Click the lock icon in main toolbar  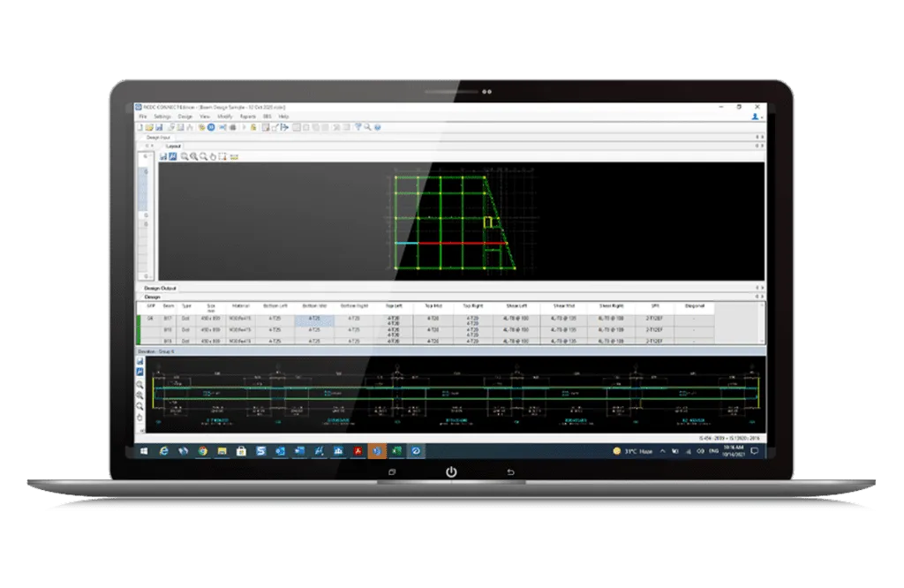(253, 127)
